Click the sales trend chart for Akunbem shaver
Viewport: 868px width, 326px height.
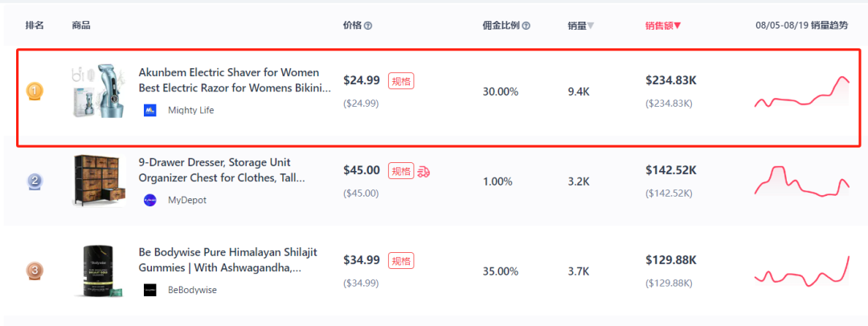coord(801,92)
